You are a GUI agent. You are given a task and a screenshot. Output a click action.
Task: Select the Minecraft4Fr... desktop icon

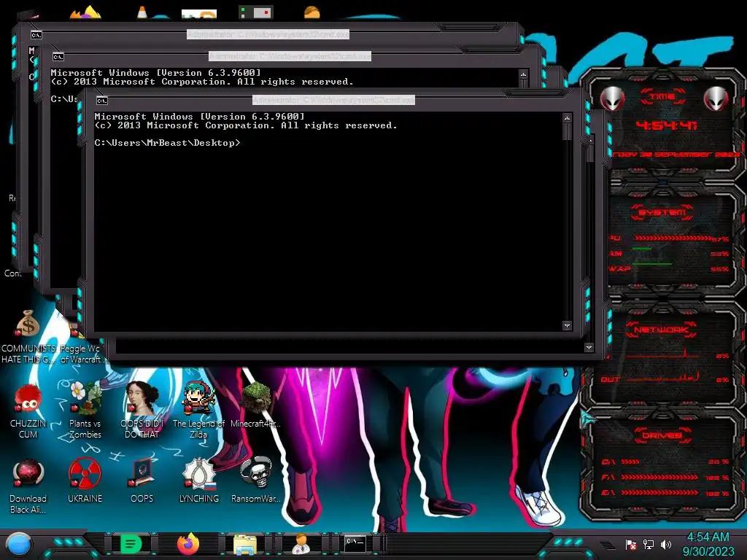click(256, 405)
